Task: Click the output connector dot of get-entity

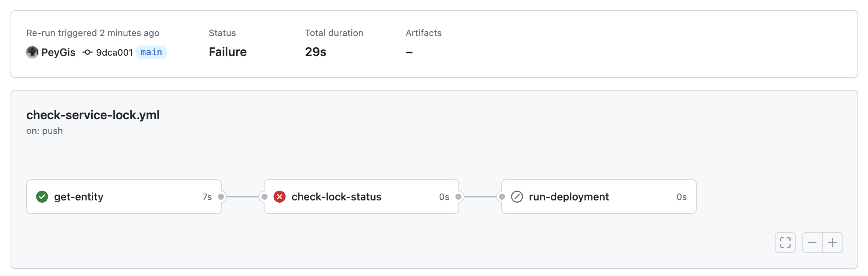Action: coord(221,197)
